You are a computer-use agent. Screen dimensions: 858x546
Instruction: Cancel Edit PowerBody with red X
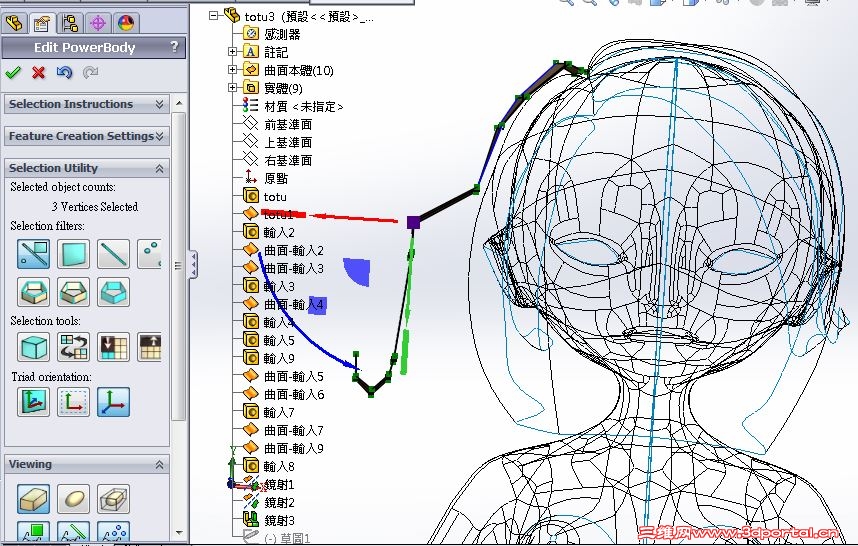(38, 72)
